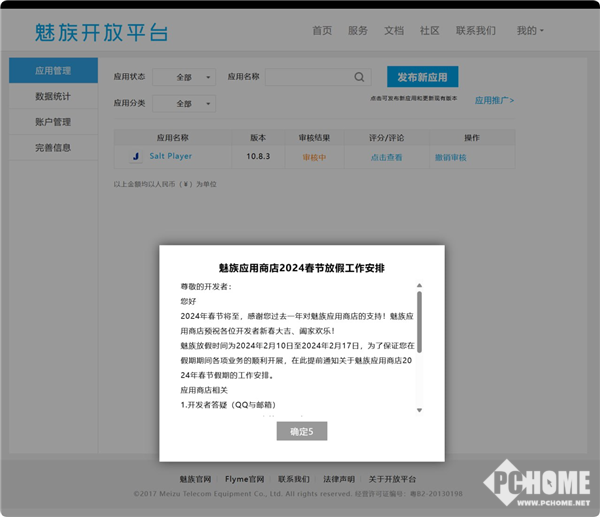
Task: Expand the 我的 account menu
Action: [530, 31]
